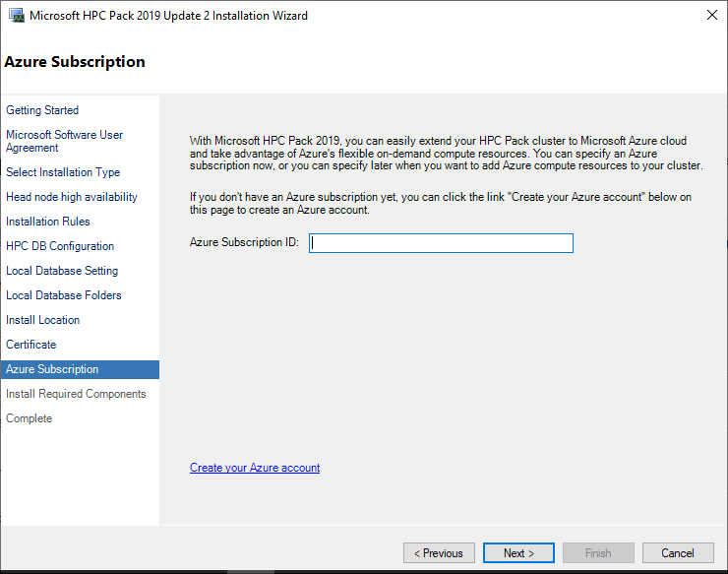Open Head node high availability step
This screenshot has width=728, height=574.
coord(72,197)
